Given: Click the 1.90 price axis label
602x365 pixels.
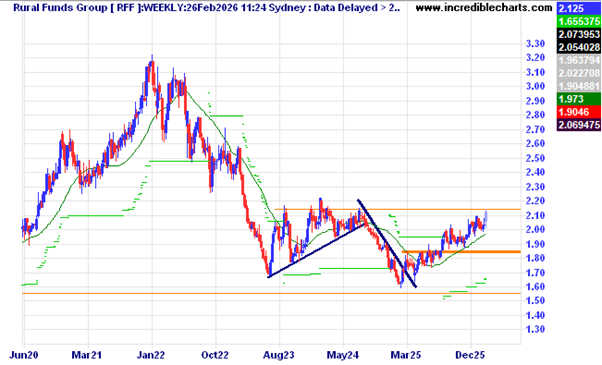Looking at the screenshot, I should point(535,244).
